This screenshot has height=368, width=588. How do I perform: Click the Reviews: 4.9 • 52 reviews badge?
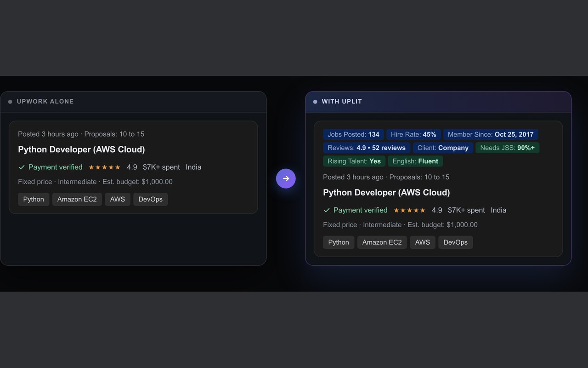[367, 148]
